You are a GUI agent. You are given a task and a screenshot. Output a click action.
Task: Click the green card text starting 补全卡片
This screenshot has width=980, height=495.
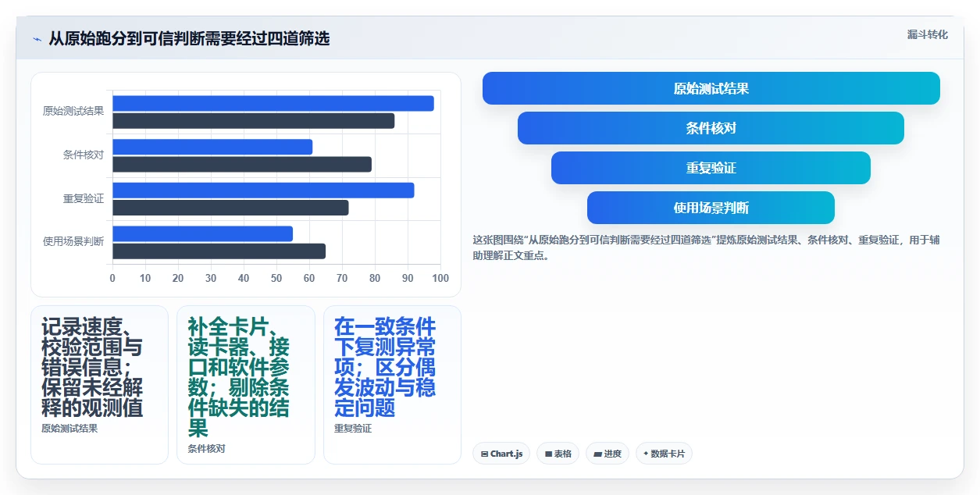[239, 378]
